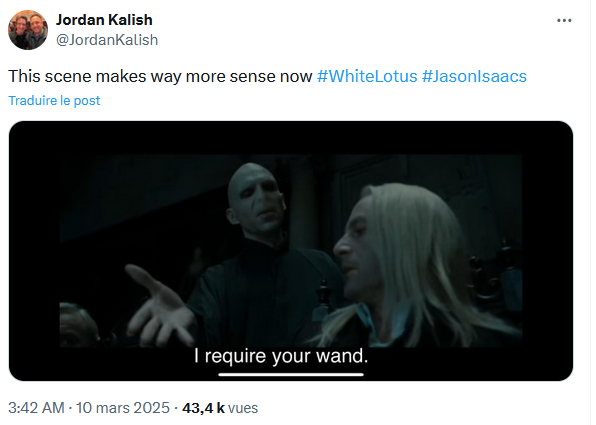The width and height of the screenshot is (596, 425).
Task: Click the tweet text about this scene
Action: tap(160, 76)
